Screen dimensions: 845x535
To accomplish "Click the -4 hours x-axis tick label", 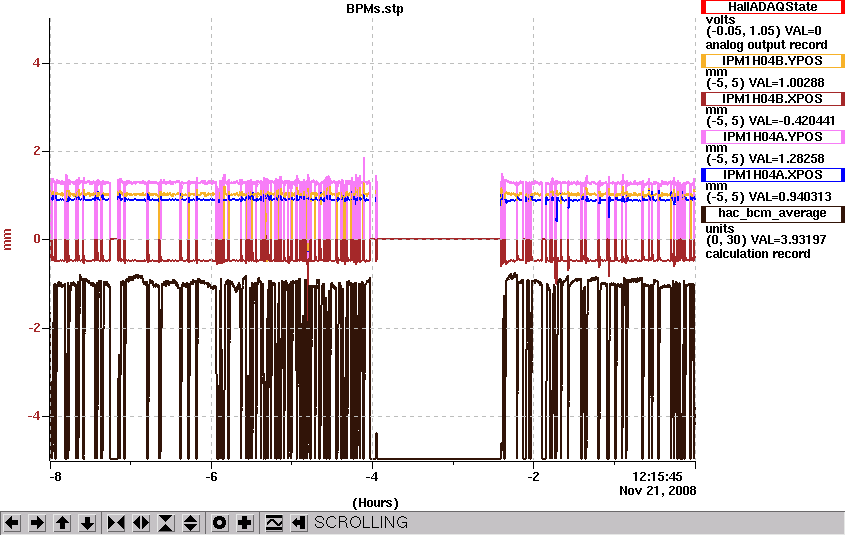I will pyautogui.click(x=372, y=477).
